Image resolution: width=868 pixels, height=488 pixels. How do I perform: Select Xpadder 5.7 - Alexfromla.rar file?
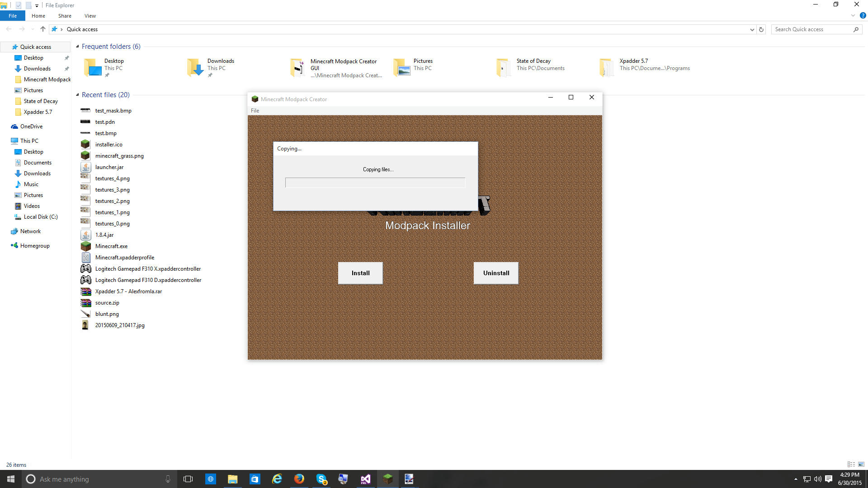pos(128,291)
